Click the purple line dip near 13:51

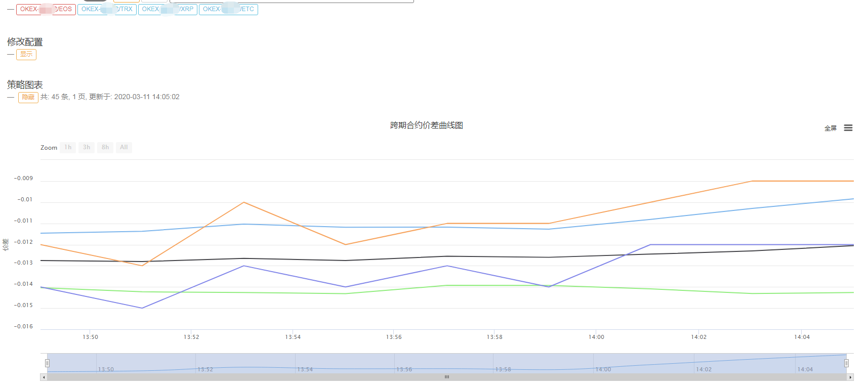point(142,308)
